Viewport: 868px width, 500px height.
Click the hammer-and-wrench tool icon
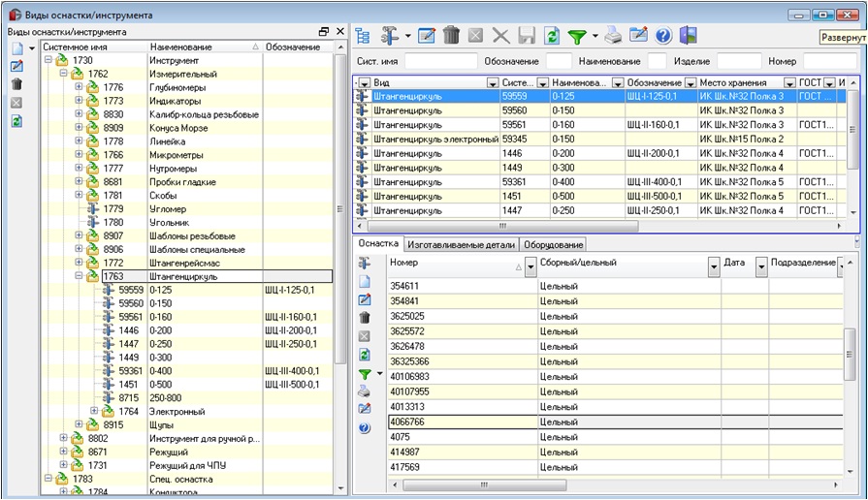(x=390, y=36)
